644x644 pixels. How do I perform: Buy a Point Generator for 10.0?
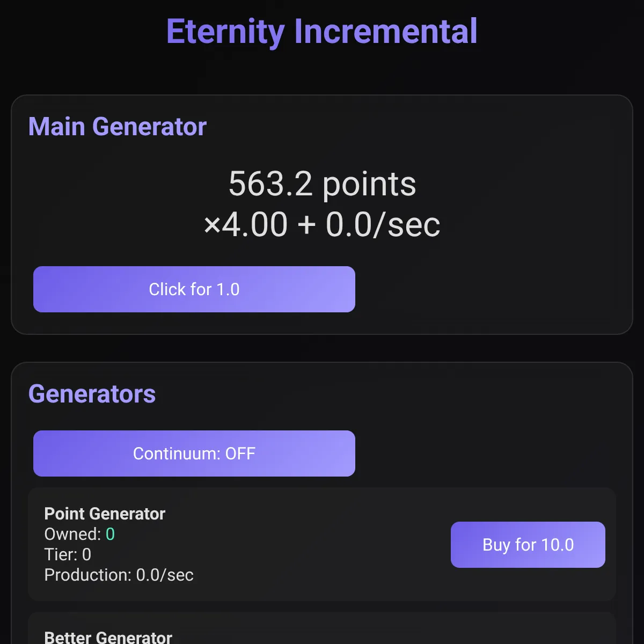pos(528,545)
